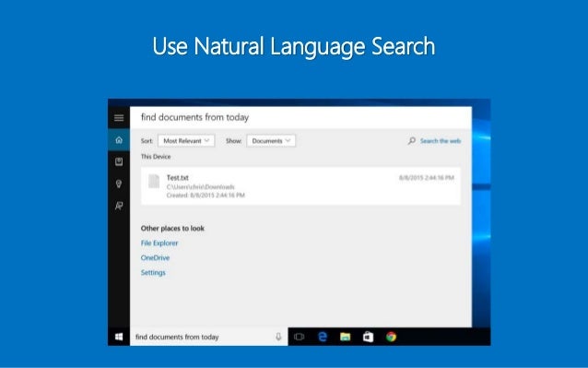
Task: Open the Feedback icon in sidebar
Action: point(119,206)
